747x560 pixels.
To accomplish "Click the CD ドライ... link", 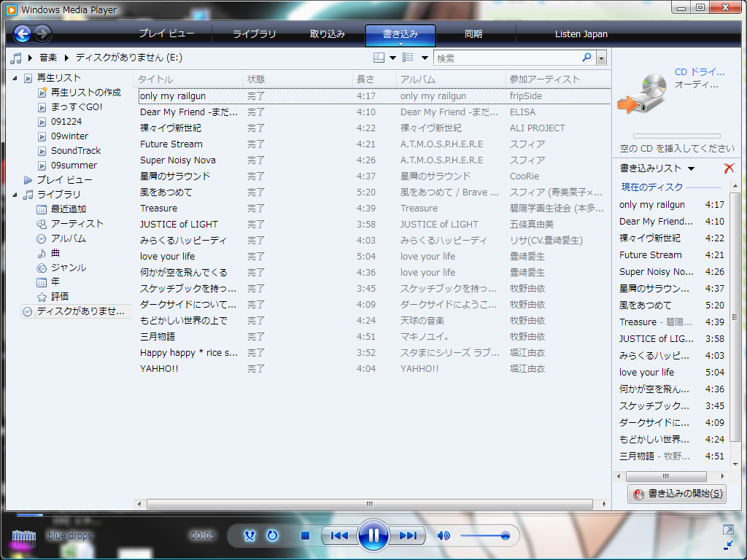I will [700, 72].
